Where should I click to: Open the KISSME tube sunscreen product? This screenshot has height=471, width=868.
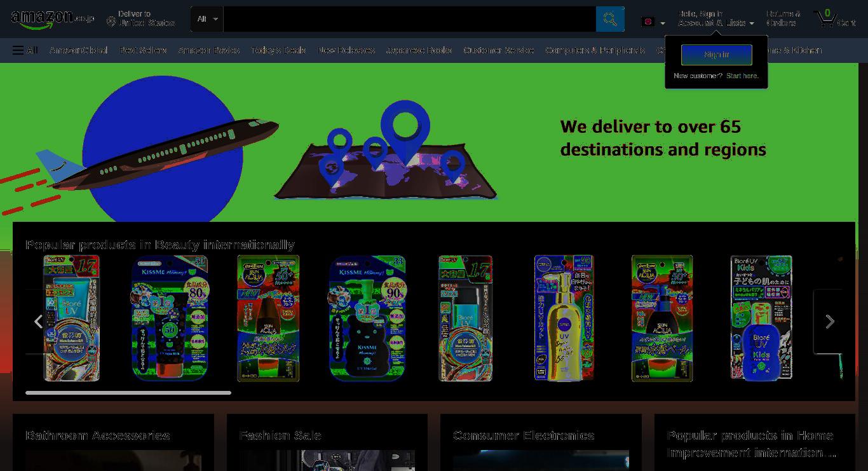tap(170, 318)
